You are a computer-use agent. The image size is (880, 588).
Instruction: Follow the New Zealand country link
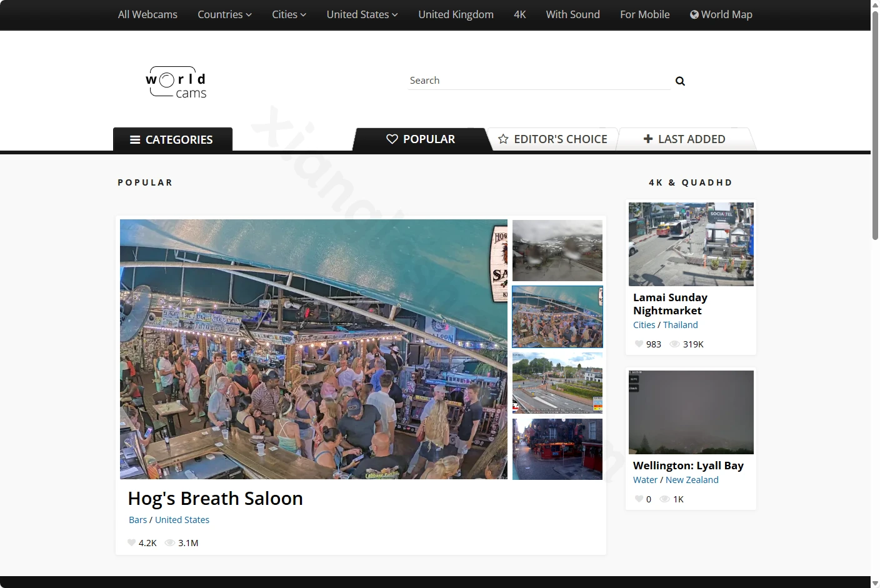coord(692,480)
